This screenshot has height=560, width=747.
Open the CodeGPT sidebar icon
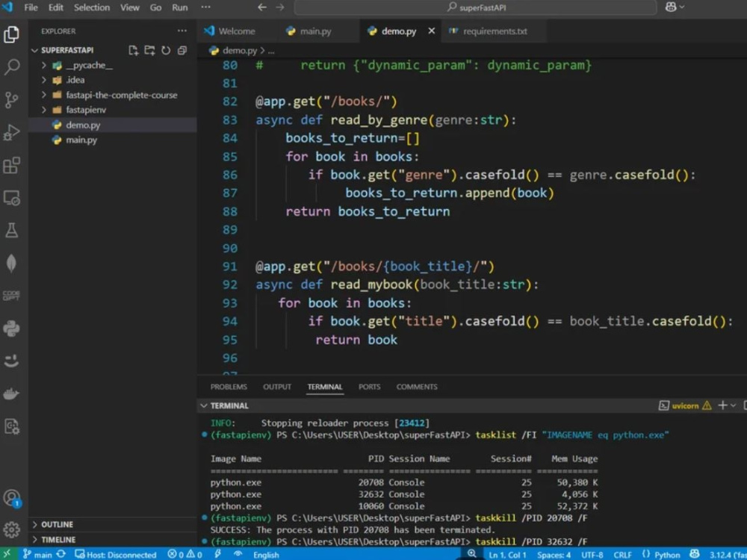11,296
